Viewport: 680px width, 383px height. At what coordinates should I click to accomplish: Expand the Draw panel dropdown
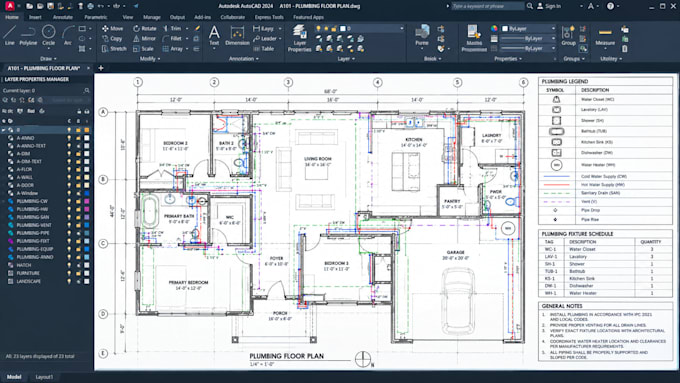tap(49, 59)
